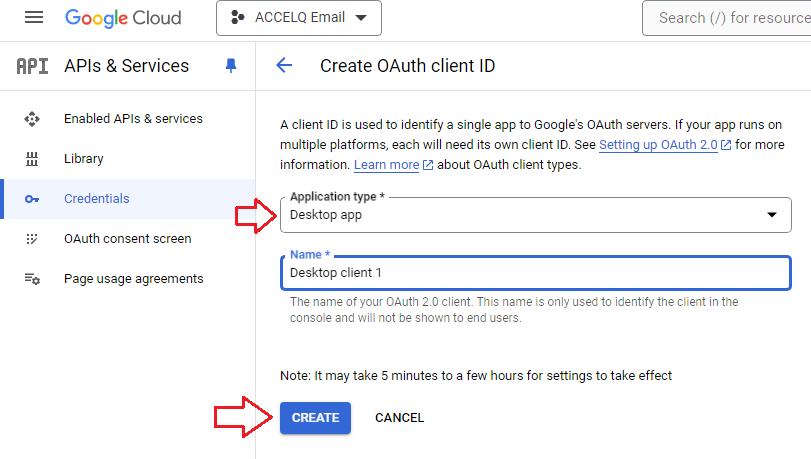Viewport: 811px width, 459px height.
Task: Click the Application type dropdown arrow
Action: pos(772,215)
